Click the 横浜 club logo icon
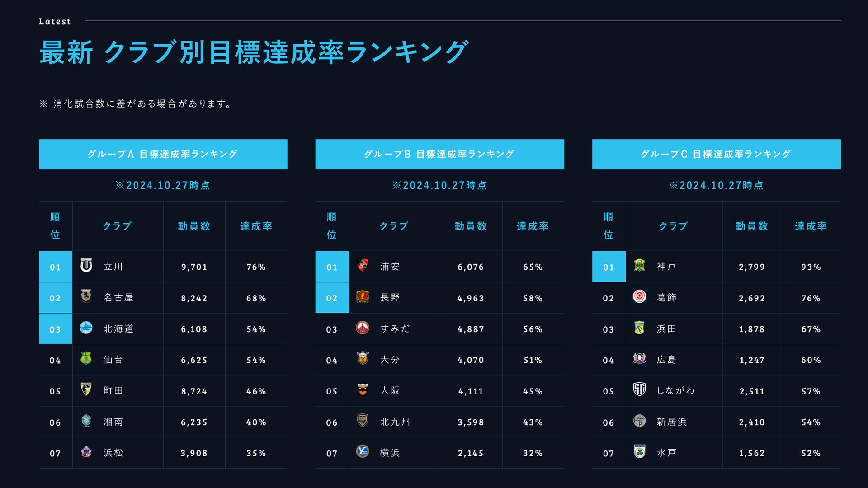The height and width of the screenshot is (488, 868). coord(363,451)
